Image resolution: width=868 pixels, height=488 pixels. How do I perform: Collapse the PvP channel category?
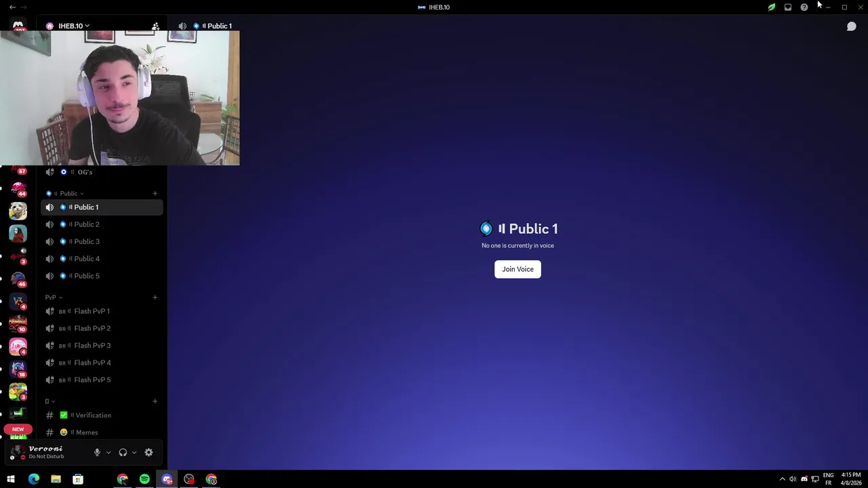click(x=54, y=297)
